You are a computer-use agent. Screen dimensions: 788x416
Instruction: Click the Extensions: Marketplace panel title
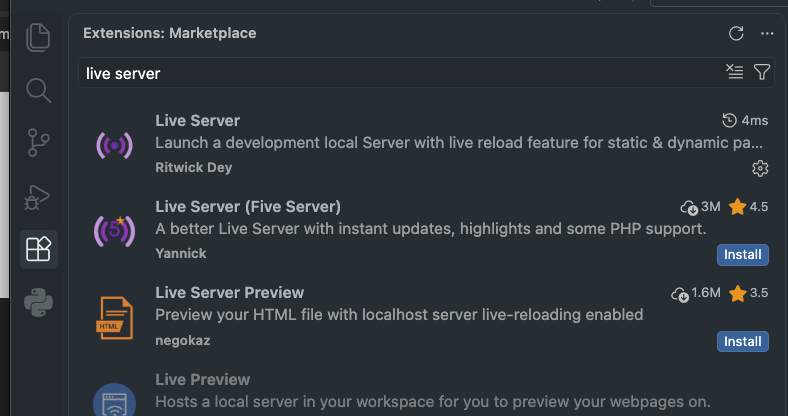pyautogui.click(x=170, y=33)
